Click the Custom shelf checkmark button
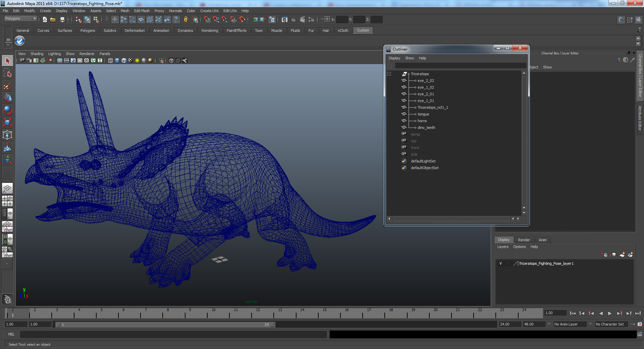 click(x=19, y=41)
